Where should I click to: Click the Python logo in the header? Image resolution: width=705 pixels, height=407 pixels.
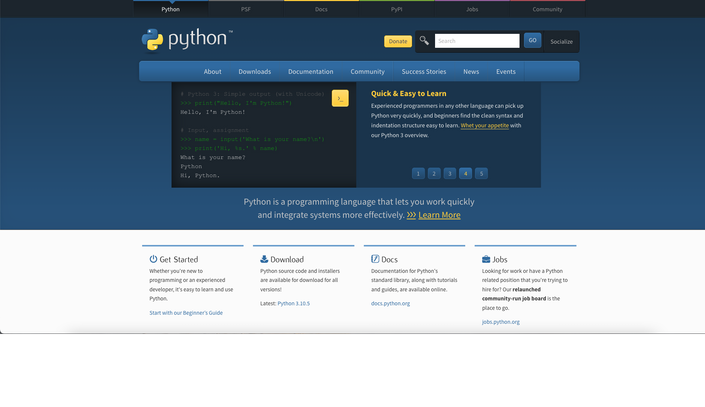click(x=187, y=40)
